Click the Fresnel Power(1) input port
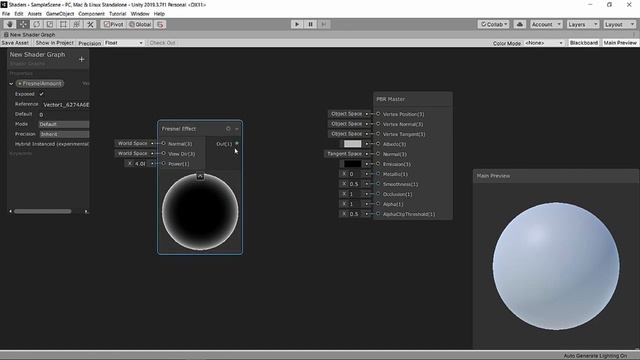640x360 pixels. click(x=164, y=164)
